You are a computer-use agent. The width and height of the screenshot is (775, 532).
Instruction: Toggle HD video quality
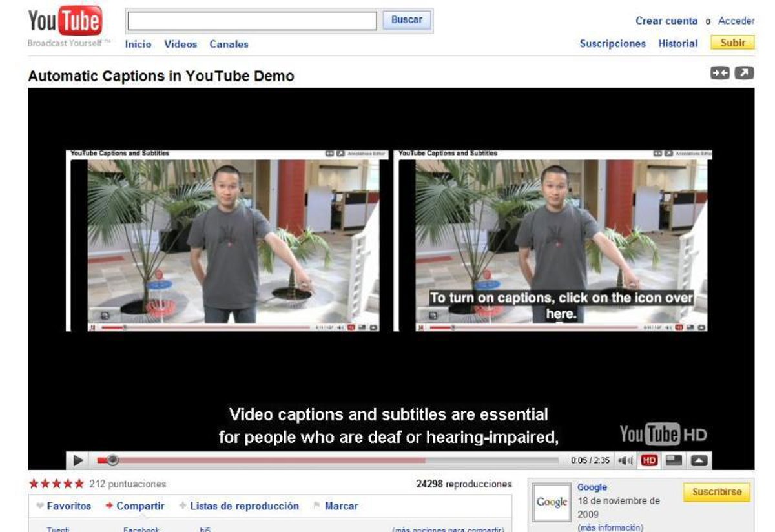[650, 460]
